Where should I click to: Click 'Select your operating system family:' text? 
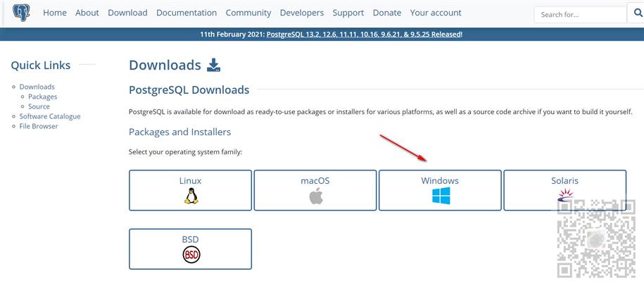pos(186,152)
